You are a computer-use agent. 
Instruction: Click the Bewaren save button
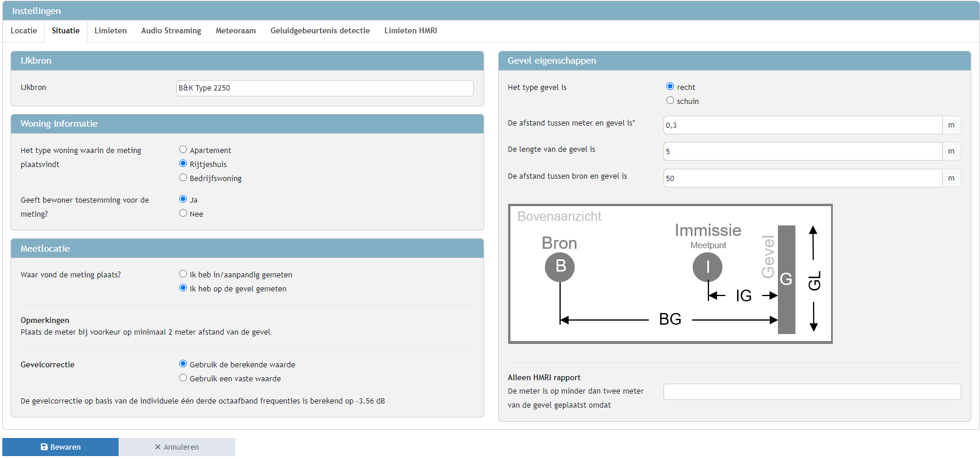61,447
